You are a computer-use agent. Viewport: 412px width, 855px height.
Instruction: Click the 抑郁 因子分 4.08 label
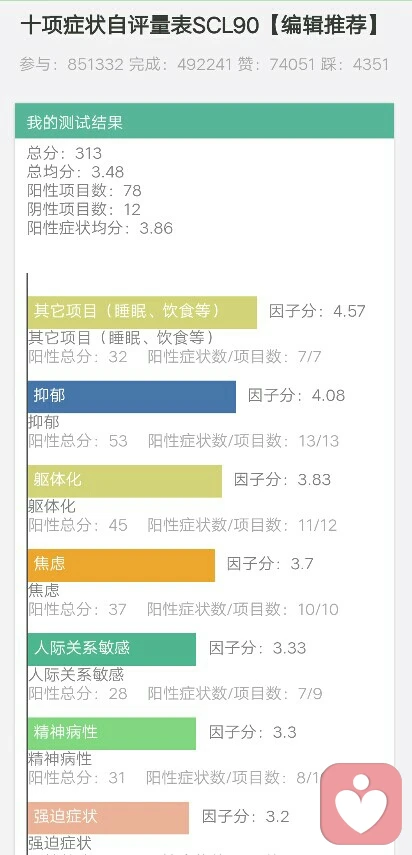(296, 395)
